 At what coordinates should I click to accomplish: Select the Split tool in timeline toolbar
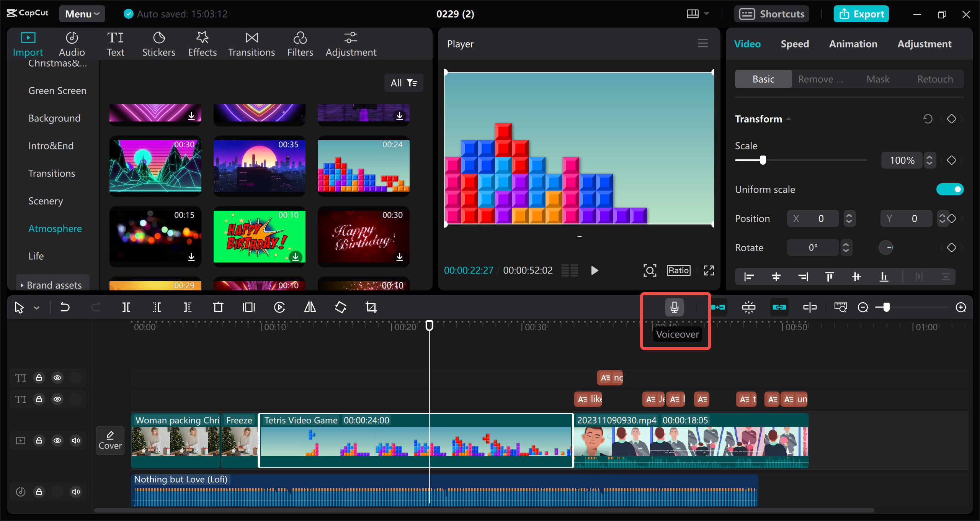tap(127, 307)
